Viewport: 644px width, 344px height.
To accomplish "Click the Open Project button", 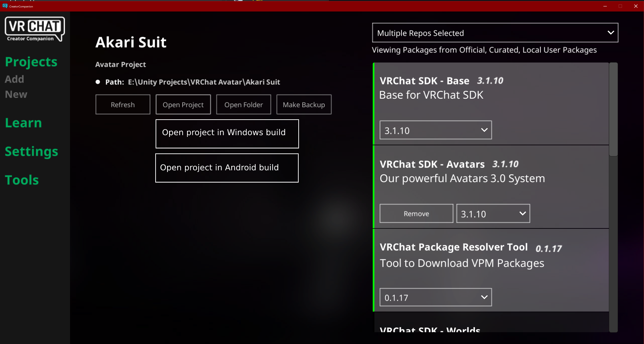I will coord(183,104).
